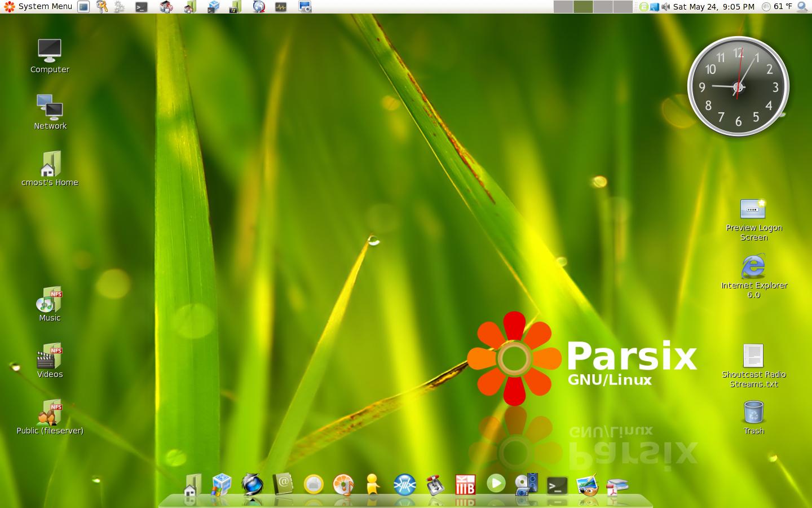Launch the screenshot tool in top panel
The height and width of the screenshot is (508, 812).
305,7
